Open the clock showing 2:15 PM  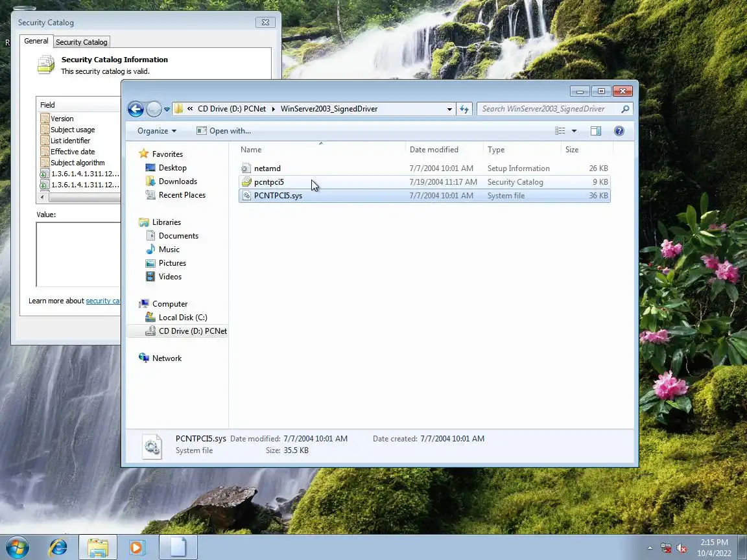[714, 548]
